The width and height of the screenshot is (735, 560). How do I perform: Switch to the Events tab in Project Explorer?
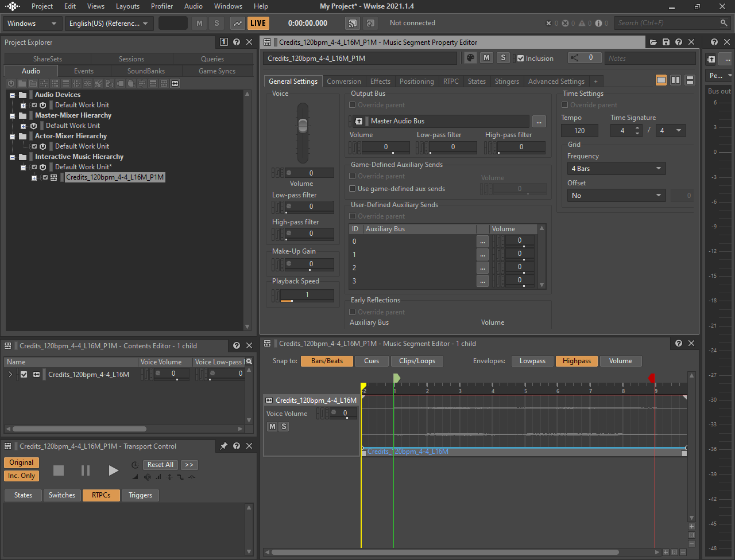coord(84,71)
